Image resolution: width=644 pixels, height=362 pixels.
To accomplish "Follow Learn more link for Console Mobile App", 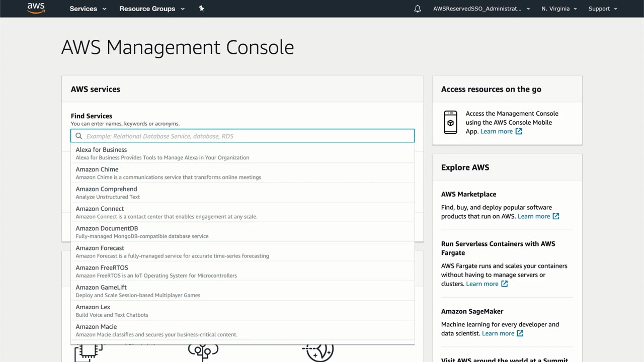I will click(x=497, y=131).
